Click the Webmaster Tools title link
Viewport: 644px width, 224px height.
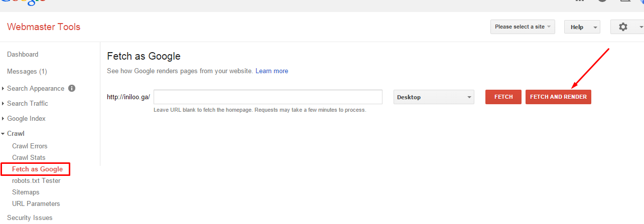click(x=44, y=27)
